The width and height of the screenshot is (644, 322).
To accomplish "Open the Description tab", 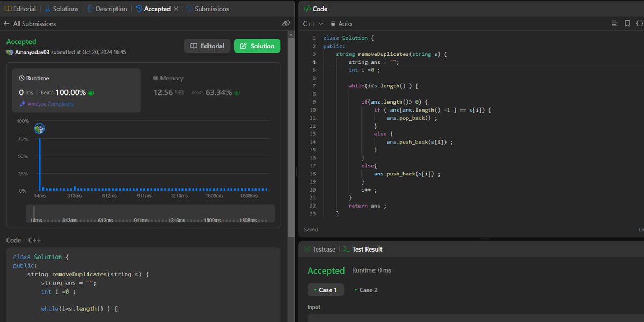I will point(107,9).
